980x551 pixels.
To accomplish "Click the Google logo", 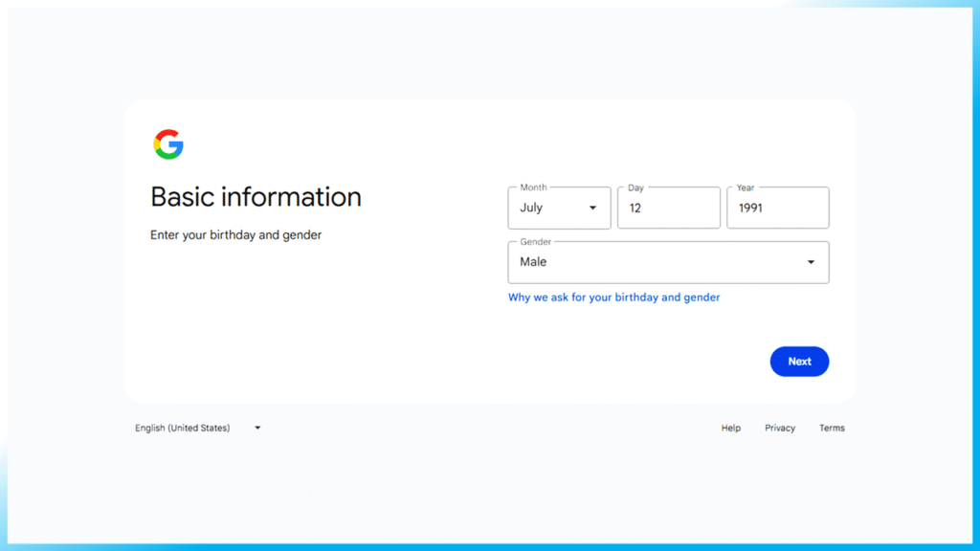I will pos(168,144).
